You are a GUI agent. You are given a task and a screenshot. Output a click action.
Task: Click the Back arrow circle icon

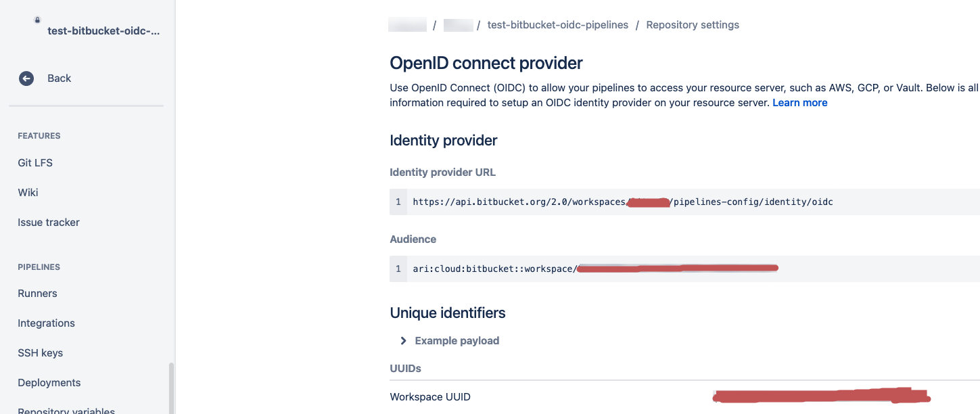click(26, 78)
